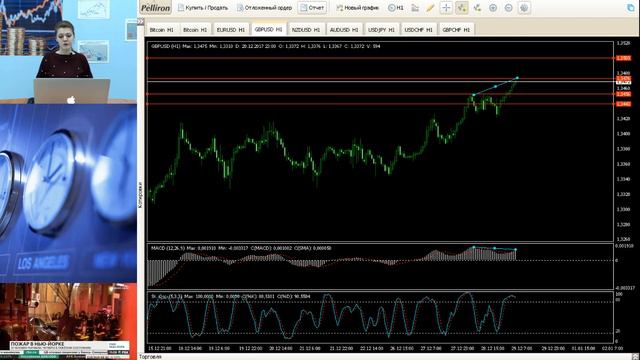This screenshot has width=640, height=360.
Task: Open the Отложенный ордер dialog
Action: click(x=264, y=8)
